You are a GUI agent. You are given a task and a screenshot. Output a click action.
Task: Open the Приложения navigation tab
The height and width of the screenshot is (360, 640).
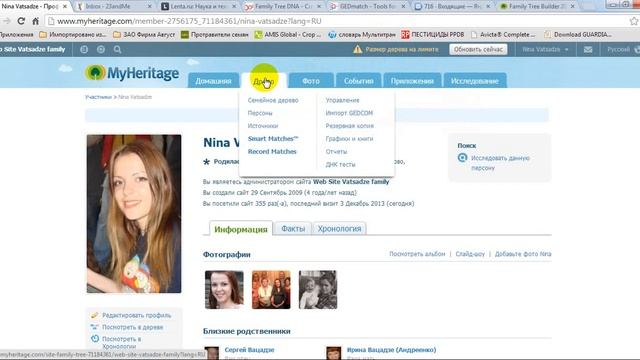point(412,81)
